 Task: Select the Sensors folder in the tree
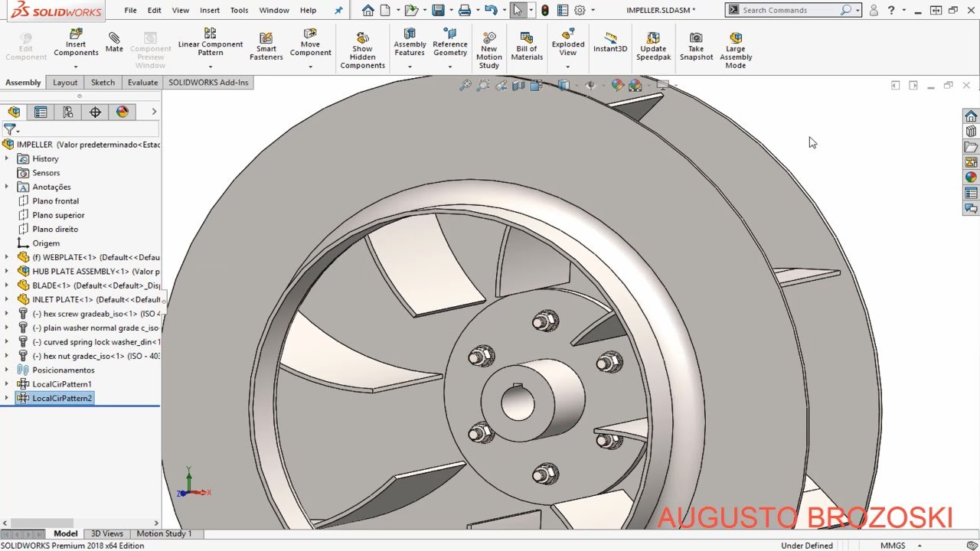pos(38,173)
